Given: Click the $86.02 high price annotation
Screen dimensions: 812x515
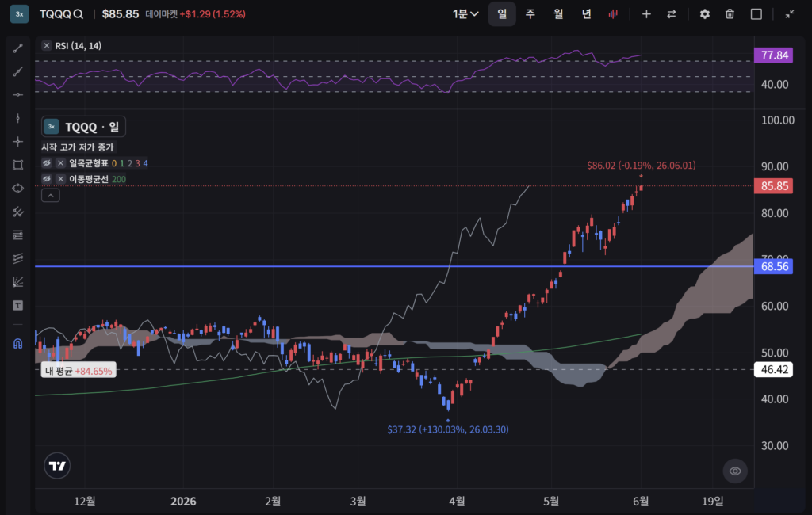Looking at the screenshot, I should [x=641, y=166].
